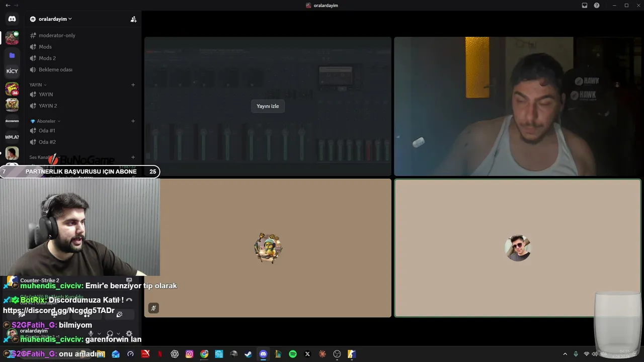The width and height of the screenshot is (644, 362).
Task: Open the discord.gg/Ncgdg5TADr chat link
Action: coord(59,311)
